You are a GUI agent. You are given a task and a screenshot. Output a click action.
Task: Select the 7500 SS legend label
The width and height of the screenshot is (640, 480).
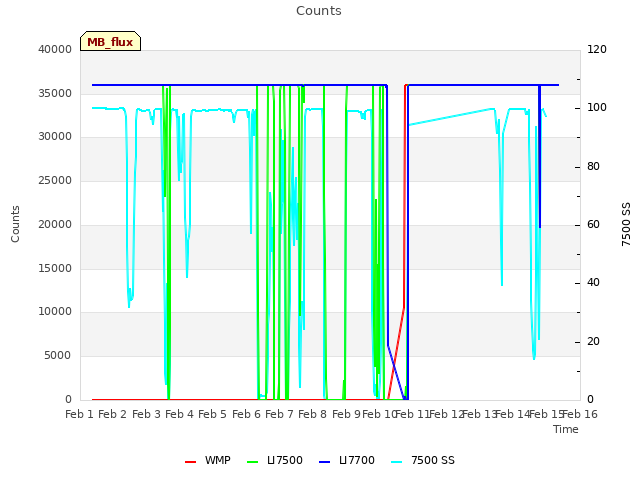pos(433,460)
